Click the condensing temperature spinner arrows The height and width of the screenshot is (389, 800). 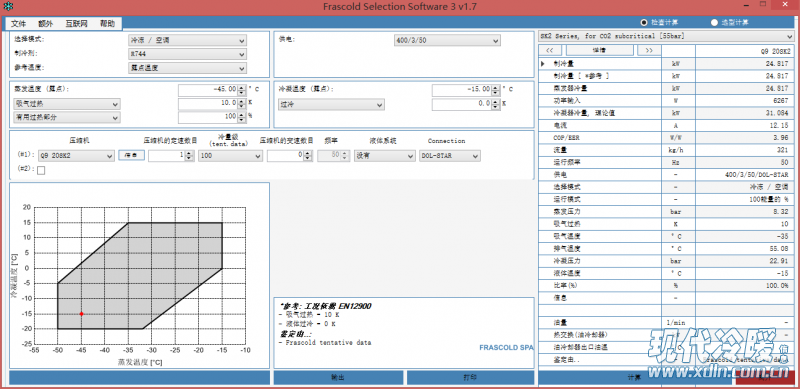pyautogui.click(x=495, y=90)
